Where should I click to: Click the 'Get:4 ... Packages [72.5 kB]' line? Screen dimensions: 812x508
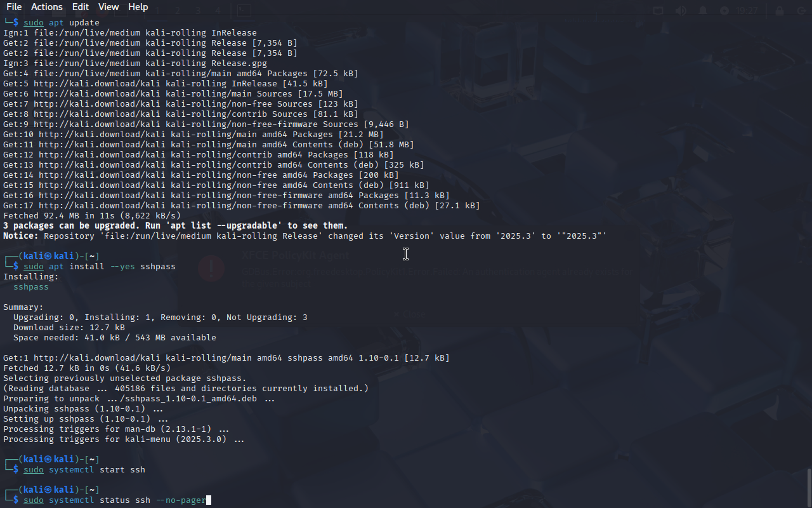click(x=181, y=74)
